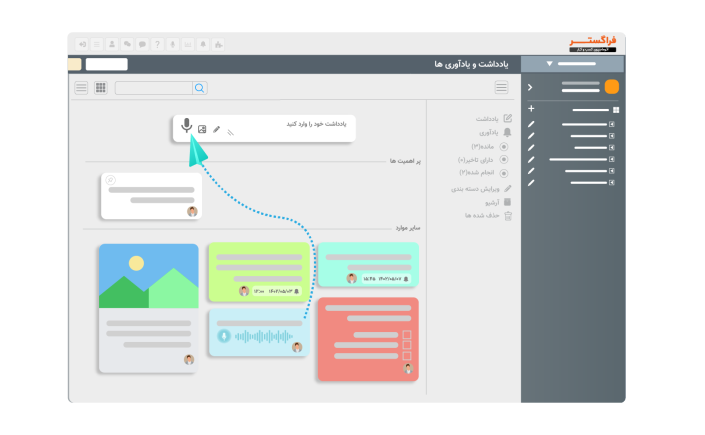The width and height of the screenshot is (705, 435).
Task: Select the 'دارای تاخیر' radio filter
Action: (x=504, y=159)
